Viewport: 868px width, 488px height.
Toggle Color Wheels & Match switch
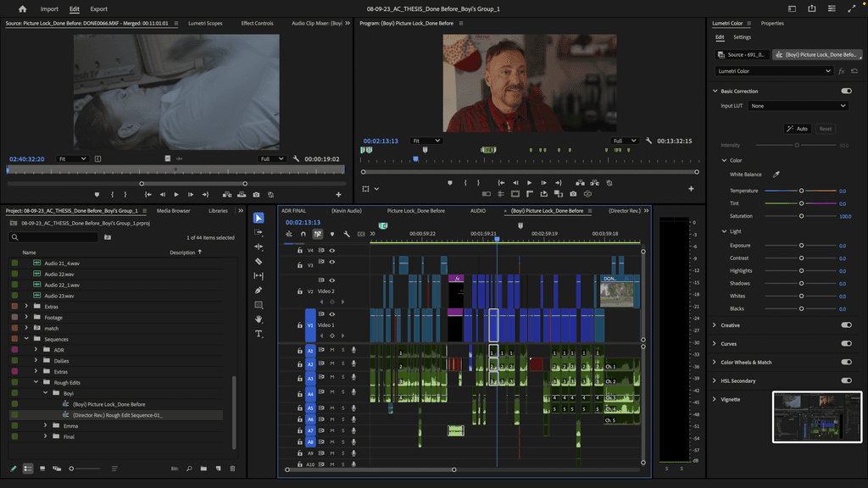point(847,363)
